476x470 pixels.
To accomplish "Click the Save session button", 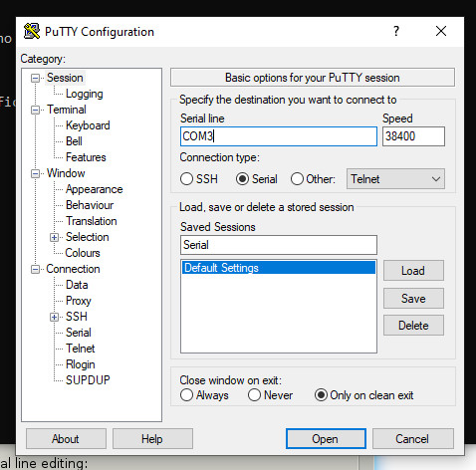I will point(413,299).
